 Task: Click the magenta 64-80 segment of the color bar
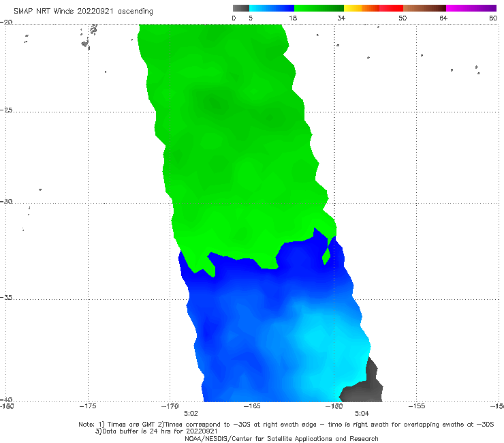pos(471,8)
